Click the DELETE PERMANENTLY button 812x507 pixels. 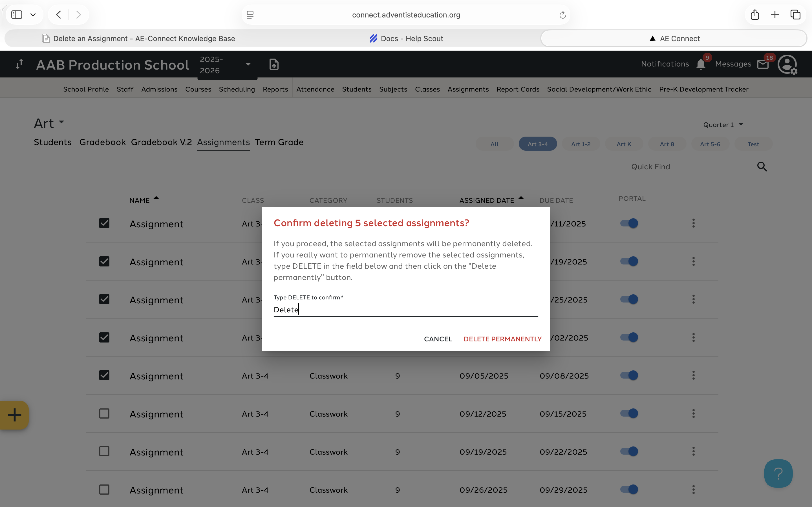pos(502,339)
